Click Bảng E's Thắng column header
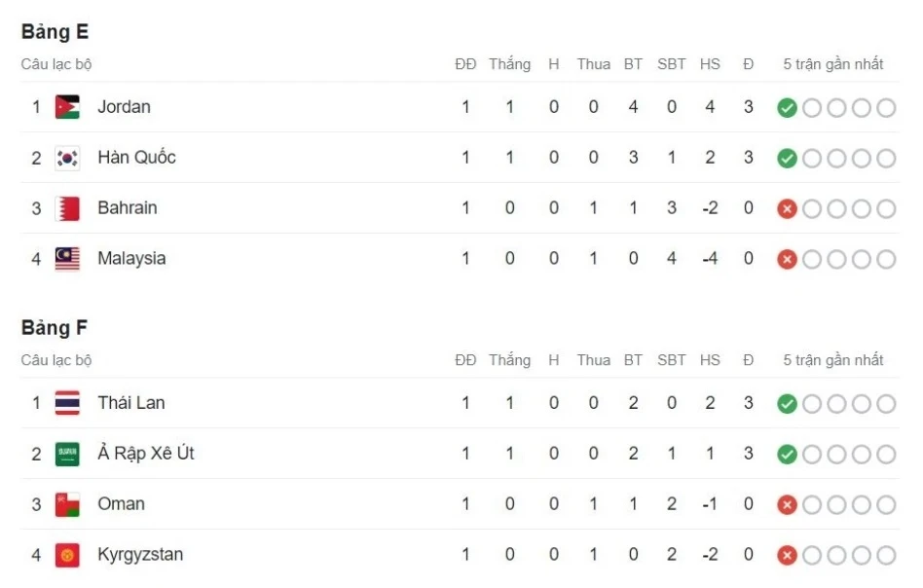This screenshot has width=923, height=588. [x=509, y=64]
